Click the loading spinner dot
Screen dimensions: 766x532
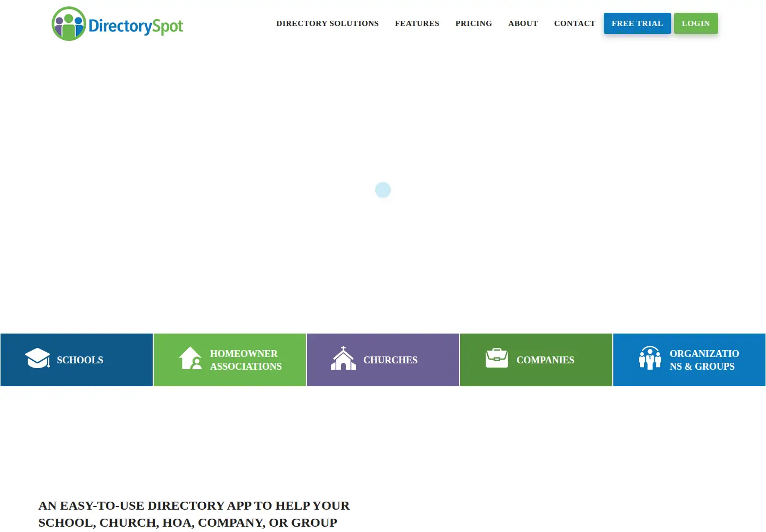pyautogui.click(x=383, y=190)
